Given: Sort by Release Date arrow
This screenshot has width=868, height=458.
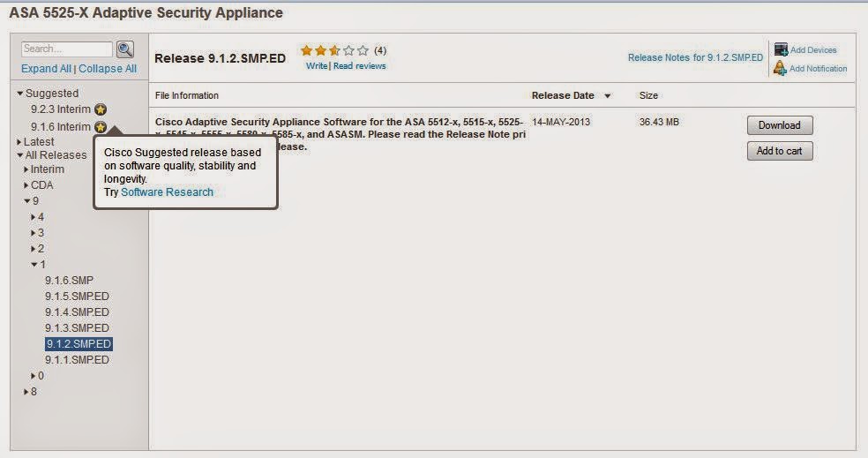Looking at the screenshot, I should coord(607,96).
